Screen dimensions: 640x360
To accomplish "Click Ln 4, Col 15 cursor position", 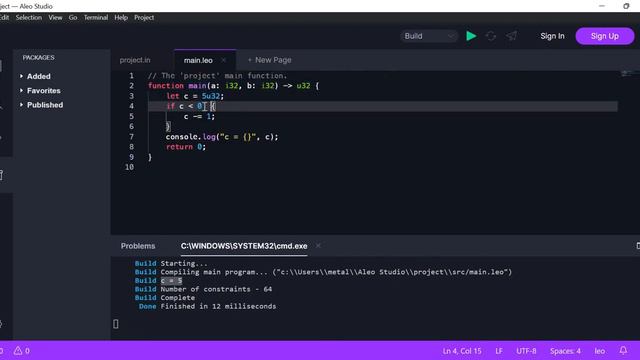I will (x=462, y=351).
